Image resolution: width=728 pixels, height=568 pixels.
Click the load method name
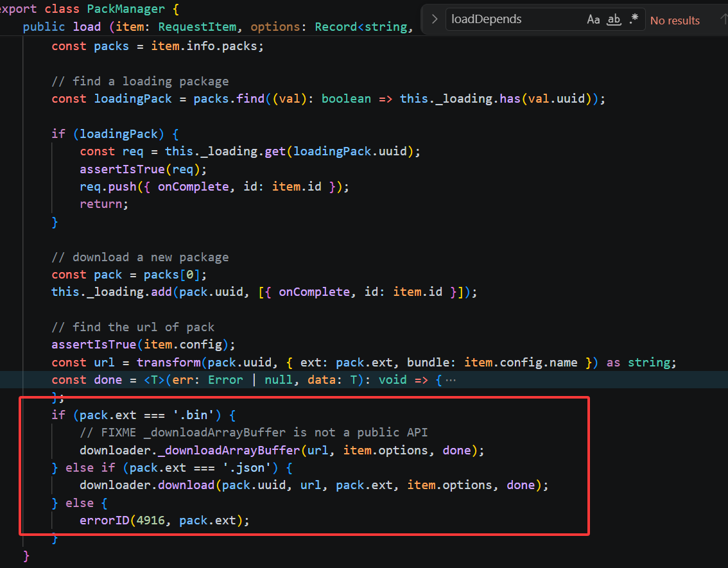click(x=87, y=27)
